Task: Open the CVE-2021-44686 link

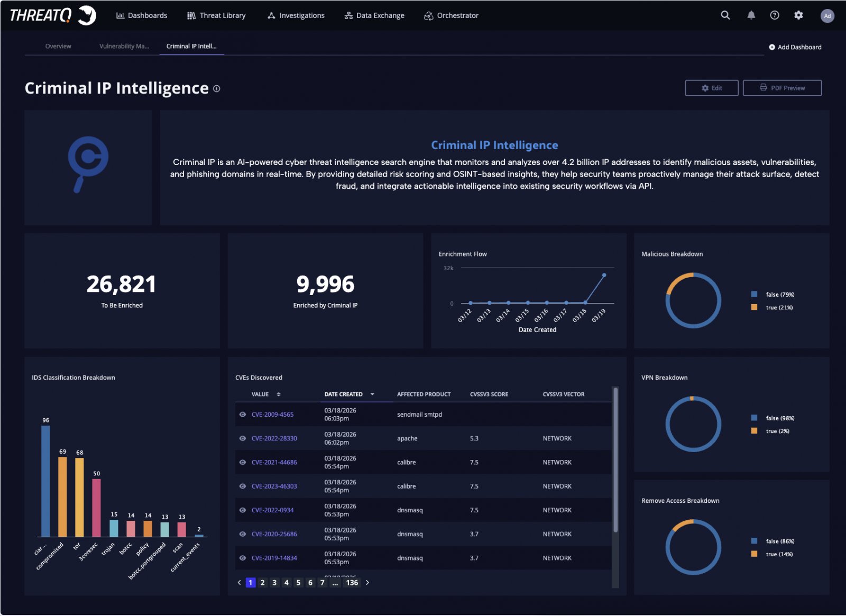Action: pyautogui.click(x=274, y=462)
